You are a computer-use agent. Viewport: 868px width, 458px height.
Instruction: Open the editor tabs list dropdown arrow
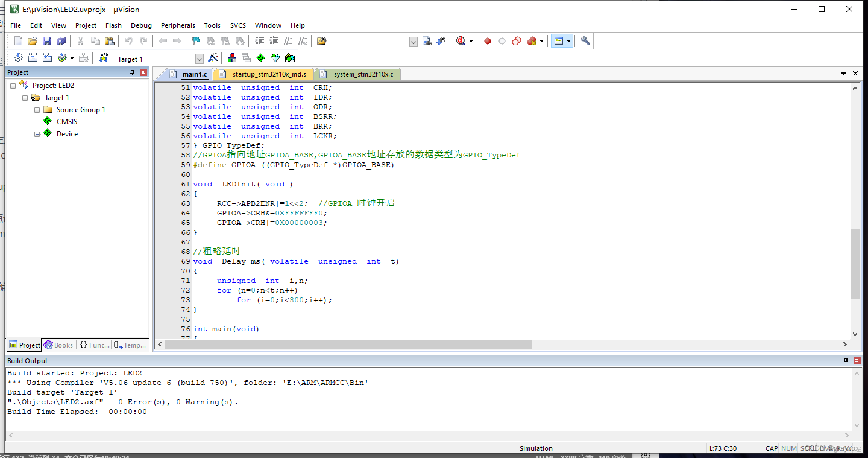pos(844,74)
